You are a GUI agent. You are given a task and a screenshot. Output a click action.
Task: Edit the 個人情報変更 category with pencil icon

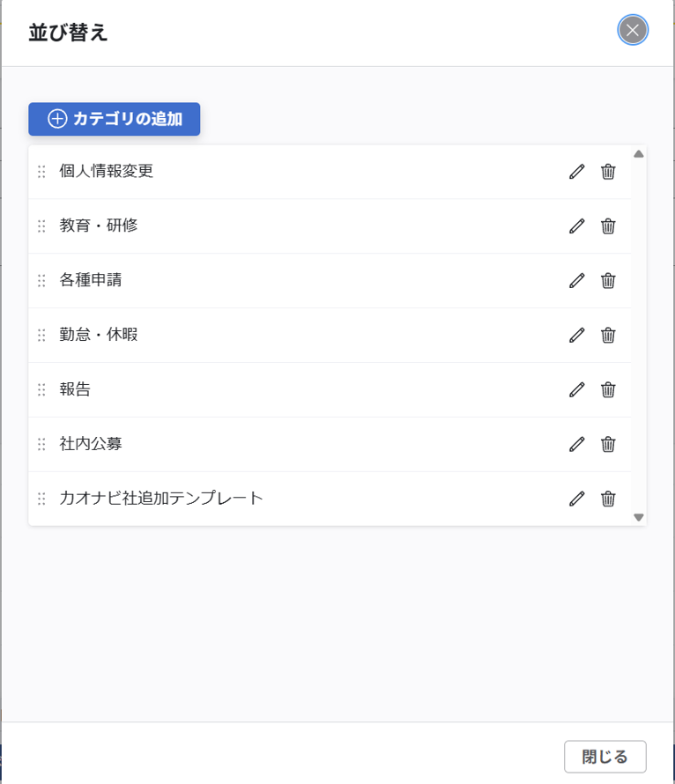(576, 172)
